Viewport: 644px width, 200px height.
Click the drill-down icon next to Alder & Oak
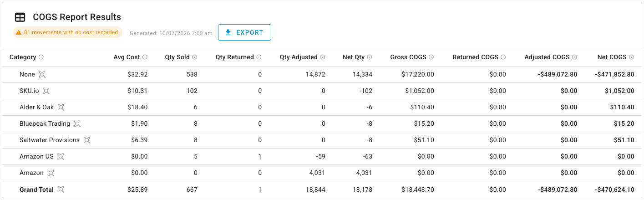(61, 107)
